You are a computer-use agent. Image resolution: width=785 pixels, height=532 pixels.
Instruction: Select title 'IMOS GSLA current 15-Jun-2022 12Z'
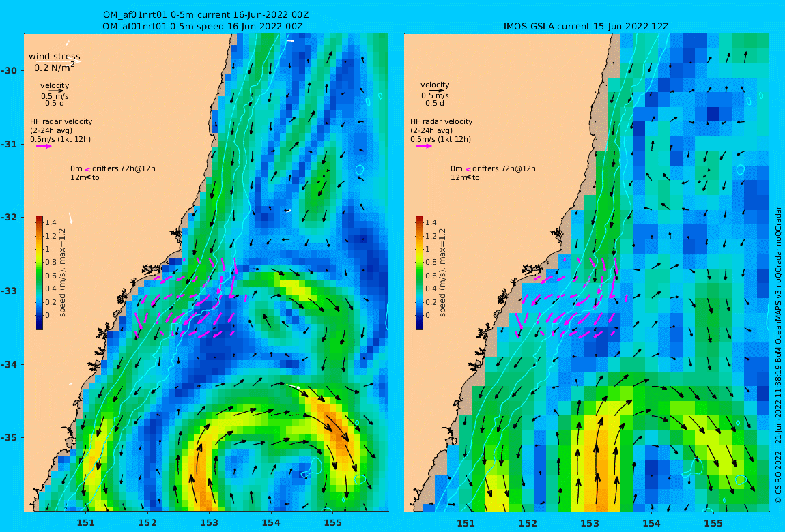pos(586,26)
